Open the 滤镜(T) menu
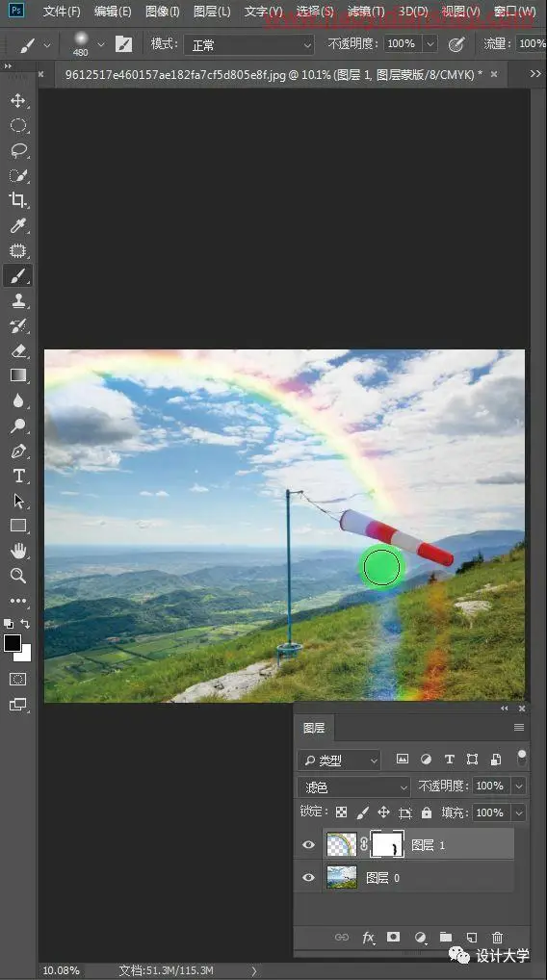This screenshot has width=547, height=980. [x=366, y=12]
